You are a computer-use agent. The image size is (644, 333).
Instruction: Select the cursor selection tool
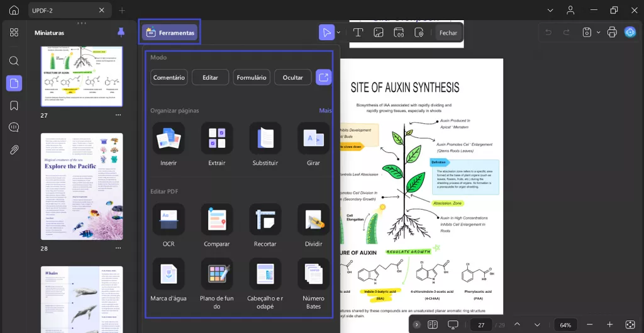coord(327,33)
